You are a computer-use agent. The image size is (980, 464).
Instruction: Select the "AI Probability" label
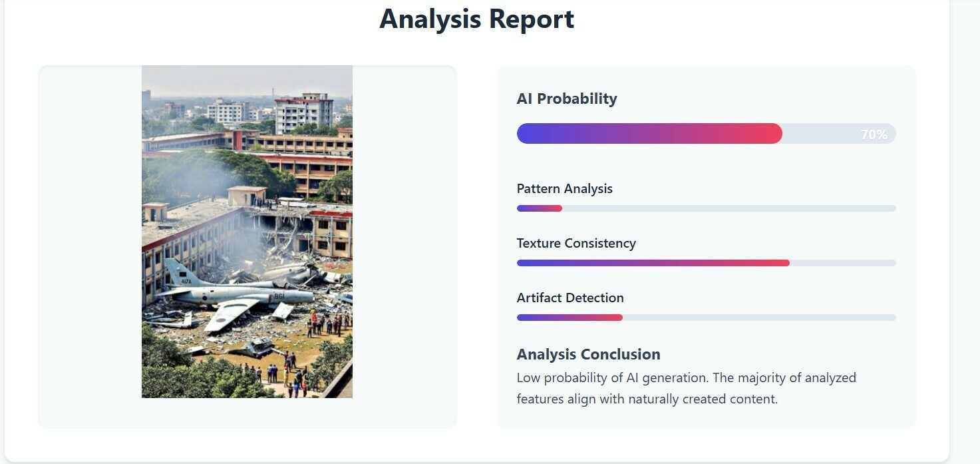tap(567, 99)
